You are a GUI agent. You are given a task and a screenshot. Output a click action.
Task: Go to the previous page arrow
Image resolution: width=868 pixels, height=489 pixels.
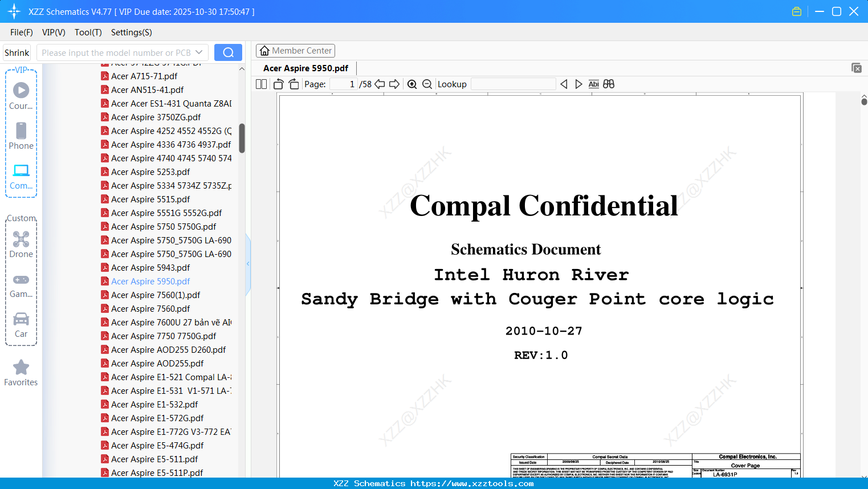coord(380,84)
